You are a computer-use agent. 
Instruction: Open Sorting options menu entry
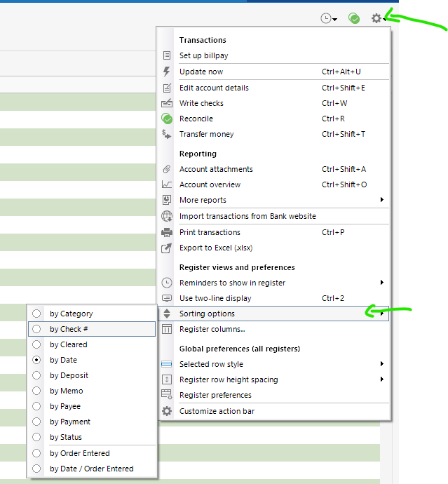click(207, 314)
